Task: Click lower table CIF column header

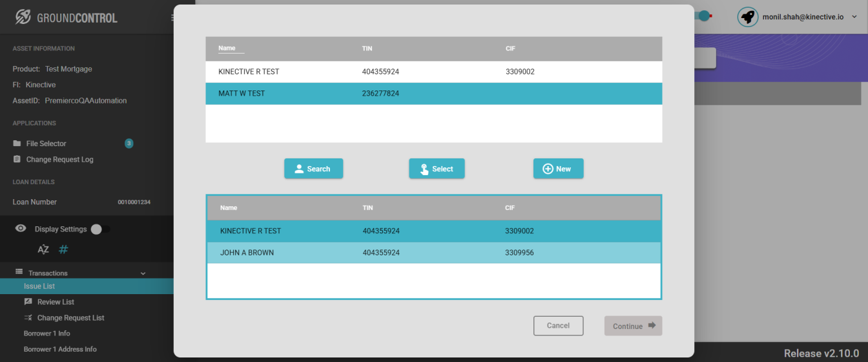Action: point(510,208)
